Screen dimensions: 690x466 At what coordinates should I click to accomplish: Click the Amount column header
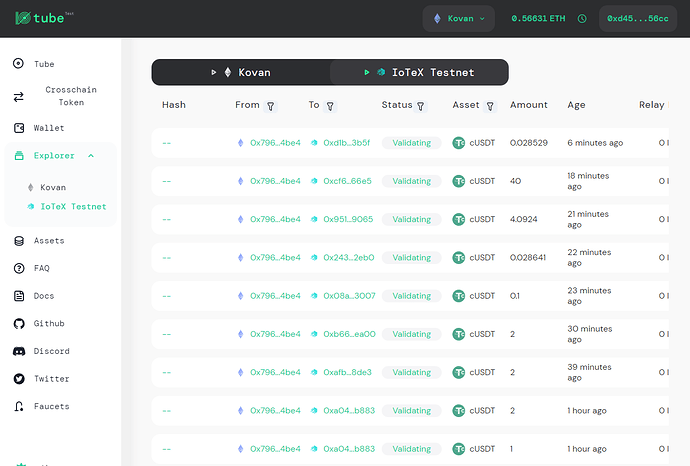pos(529,105)
